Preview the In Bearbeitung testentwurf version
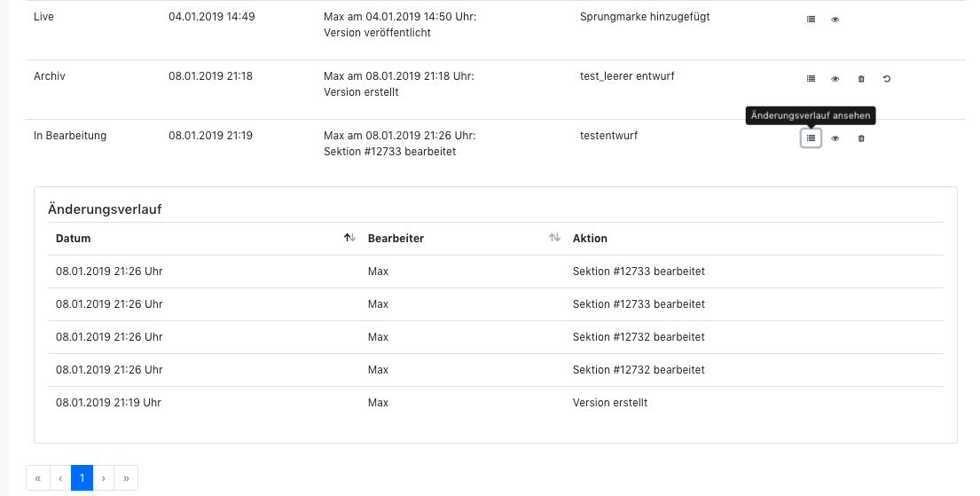This screenshot has height=496, width=980. [x=835, y=138]
